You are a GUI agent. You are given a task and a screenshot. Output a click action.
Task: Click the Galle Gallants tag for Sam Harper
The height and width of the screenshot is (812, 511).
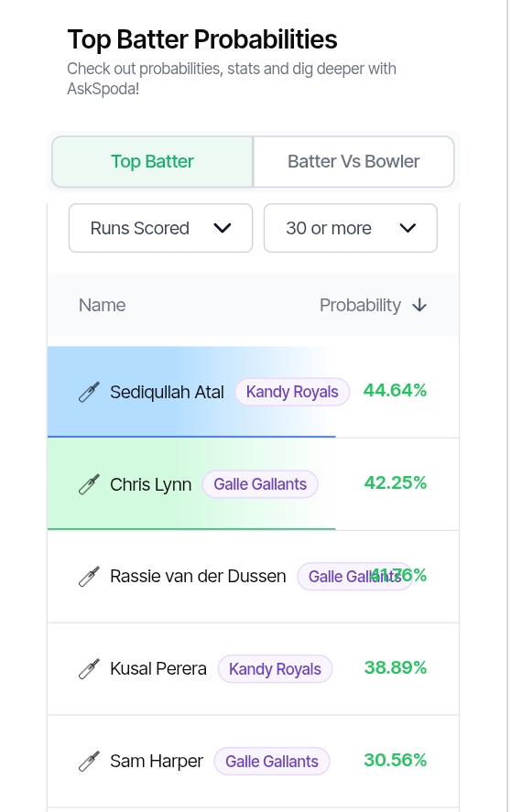pyautogui.click(x=272, y=762)
